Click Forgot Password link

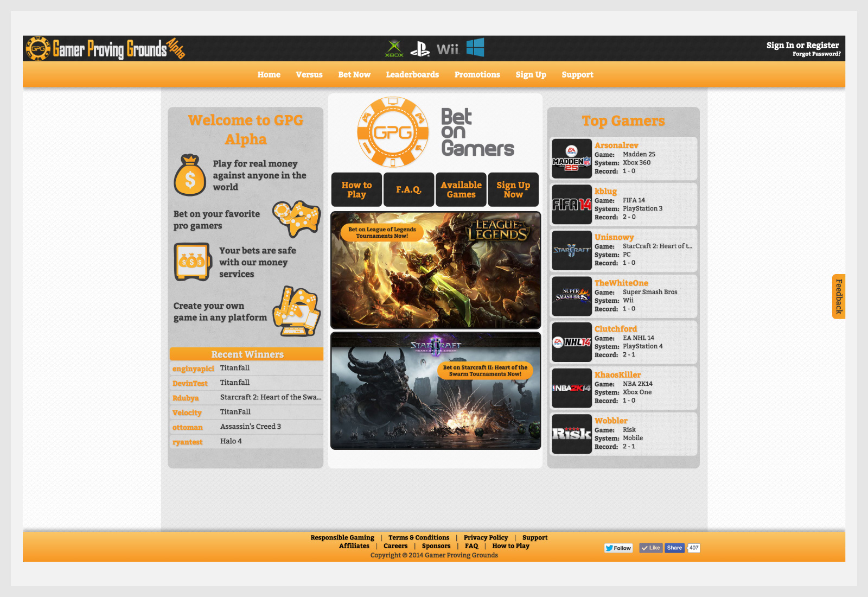[816, 54]
